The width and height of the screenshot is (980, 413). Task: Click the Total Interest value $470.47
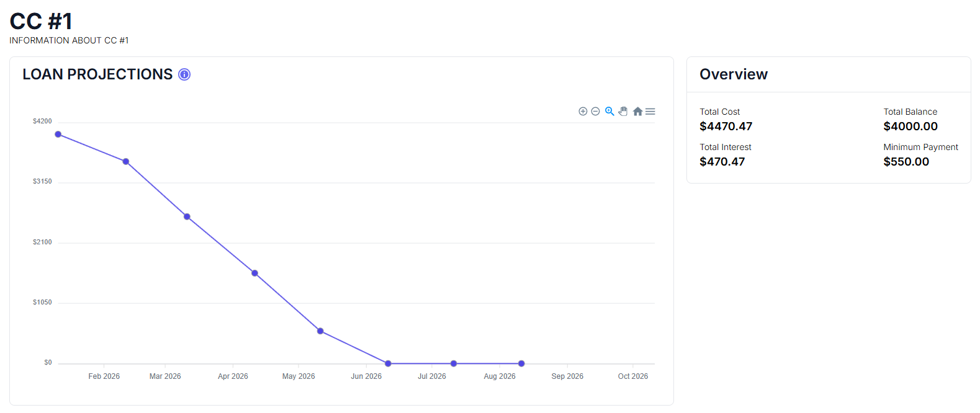point(722,162)
